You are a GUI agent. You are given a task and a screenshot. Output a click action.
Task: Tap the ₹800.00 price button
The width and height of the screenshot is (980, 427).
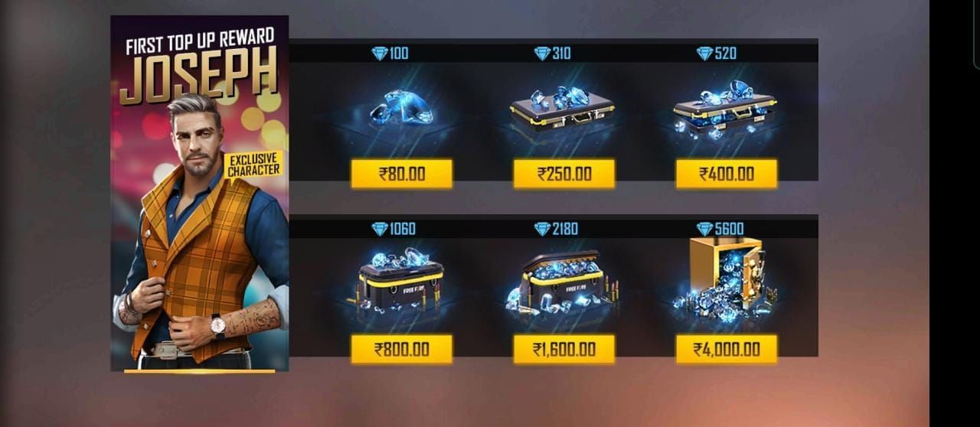(401, 350)
